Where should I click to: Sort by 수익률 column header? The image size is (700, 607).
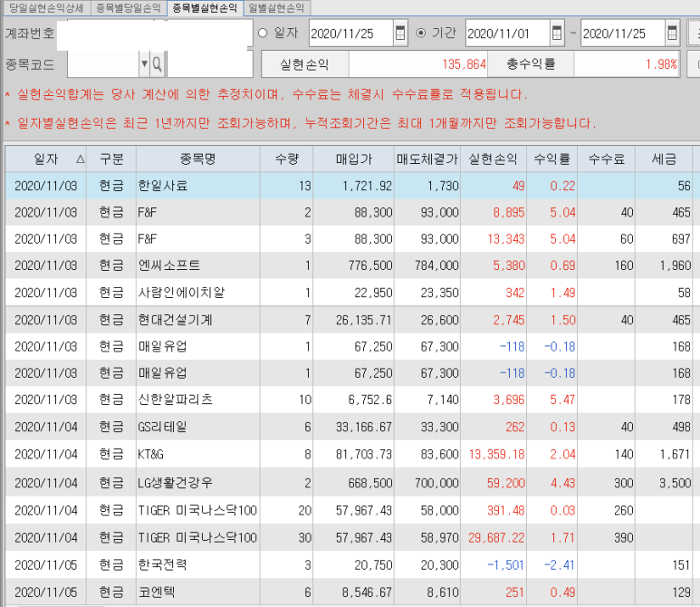(x=551, y=159)
